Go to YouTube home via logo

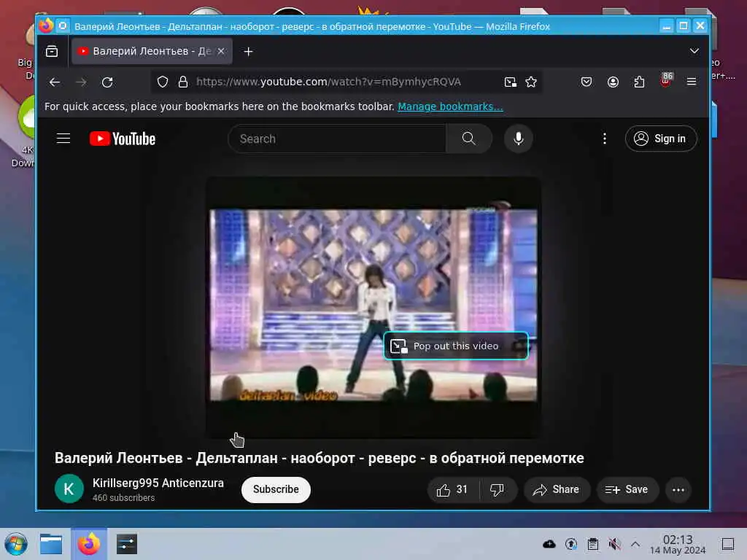tap(123, 139)
